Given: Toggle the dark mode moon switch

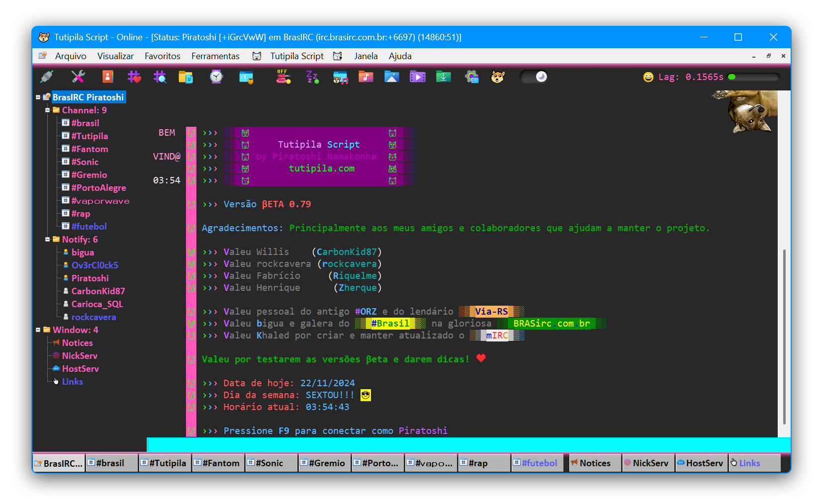Looking at the screenshot, I should 534,77.
